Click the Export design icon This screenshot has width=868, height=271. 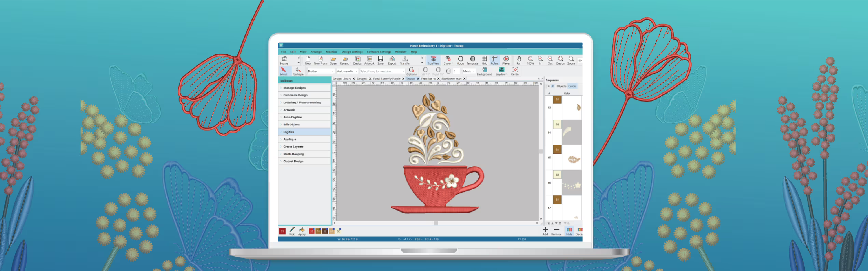(x=392, y=60)
